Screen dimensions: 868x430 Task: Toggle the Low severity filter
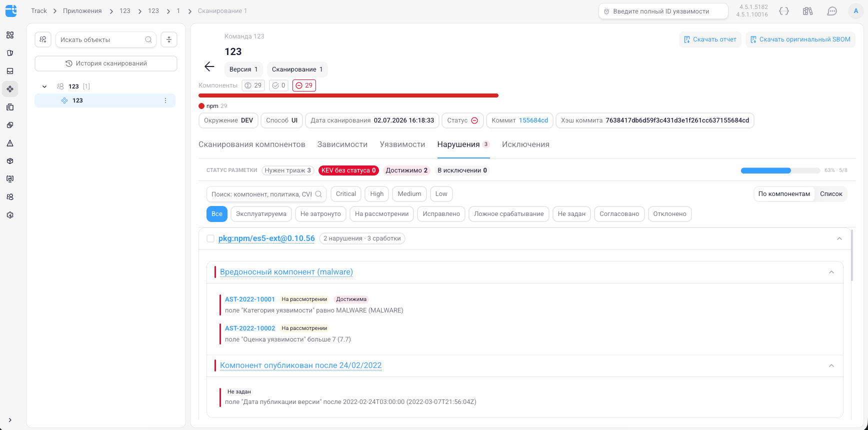click(441, 194)
